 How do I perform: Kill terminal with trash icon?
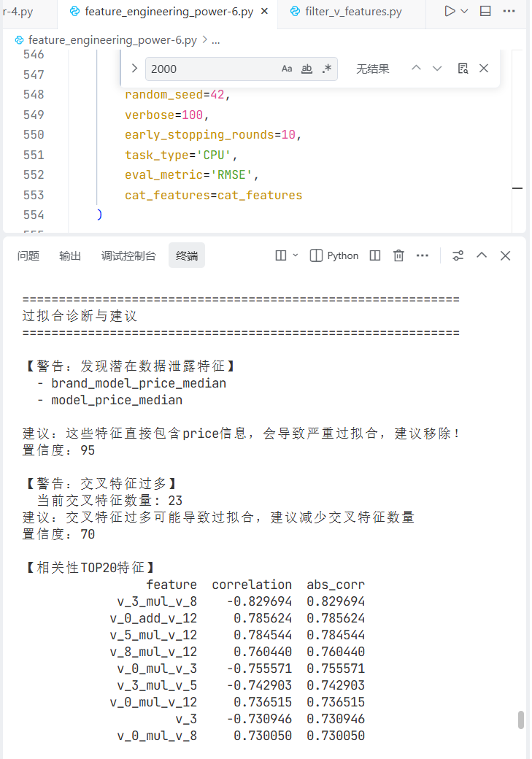(398, 255)
